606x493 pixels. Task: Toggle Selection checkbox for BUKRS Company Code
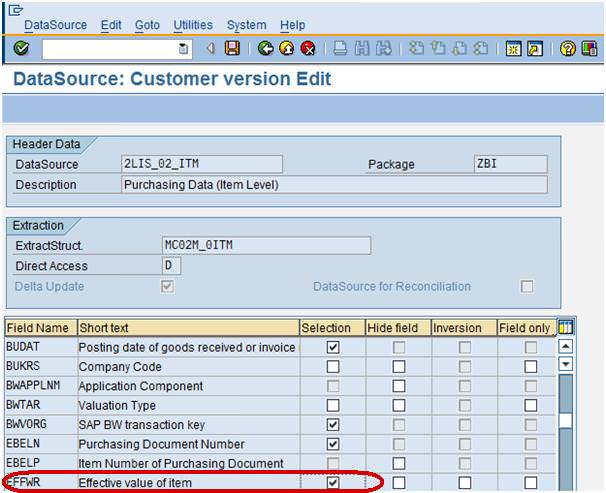pos(333,367)
